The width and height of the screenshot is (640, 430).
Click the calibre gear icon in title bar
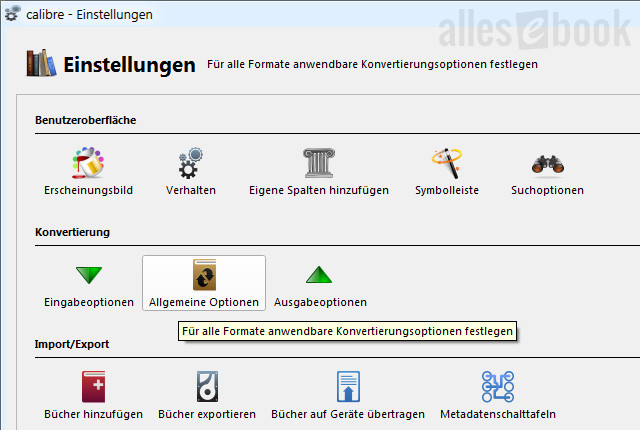[x=12, y=13]
